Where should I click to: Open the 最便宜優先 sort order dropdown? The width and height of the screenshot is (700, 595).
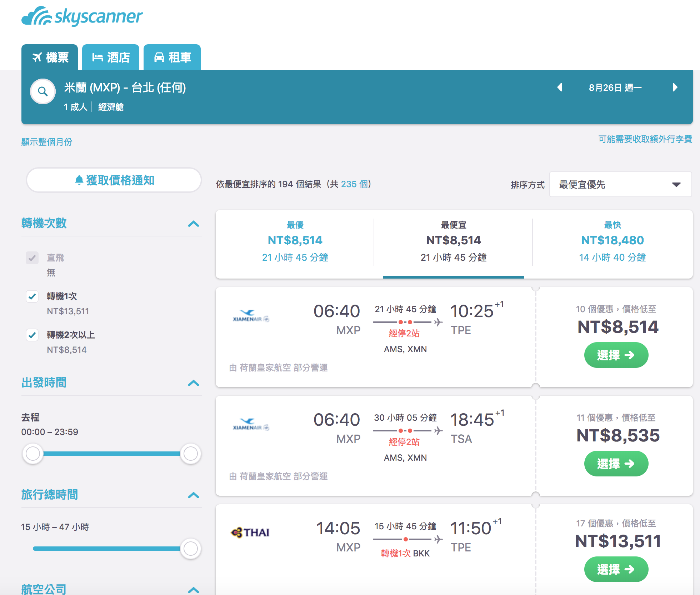(621, 185)
